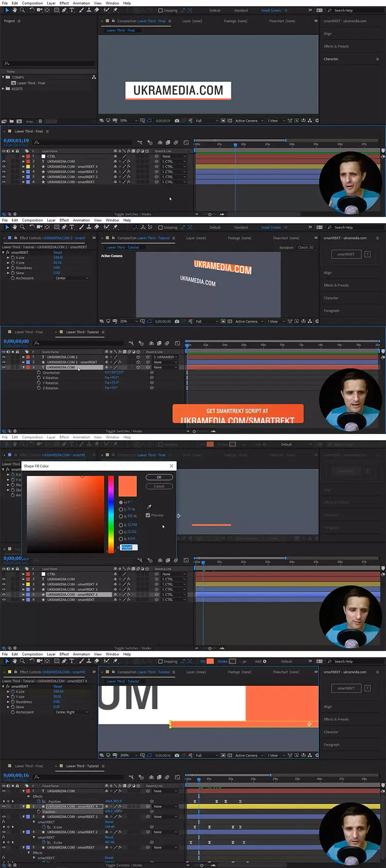Select the R red radio button
The image size is (386, 868).
pos(121,525)
